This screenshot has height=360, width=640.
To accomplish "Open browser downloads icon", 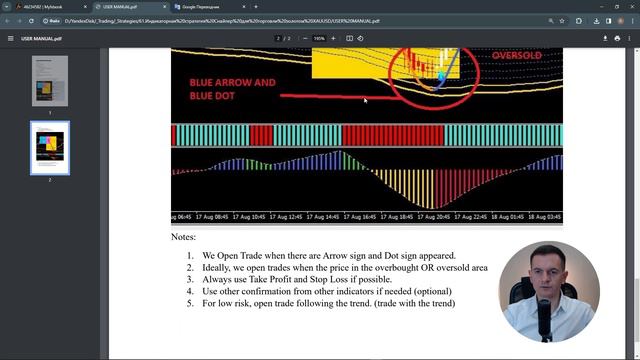I will click(x=596, y=21).
